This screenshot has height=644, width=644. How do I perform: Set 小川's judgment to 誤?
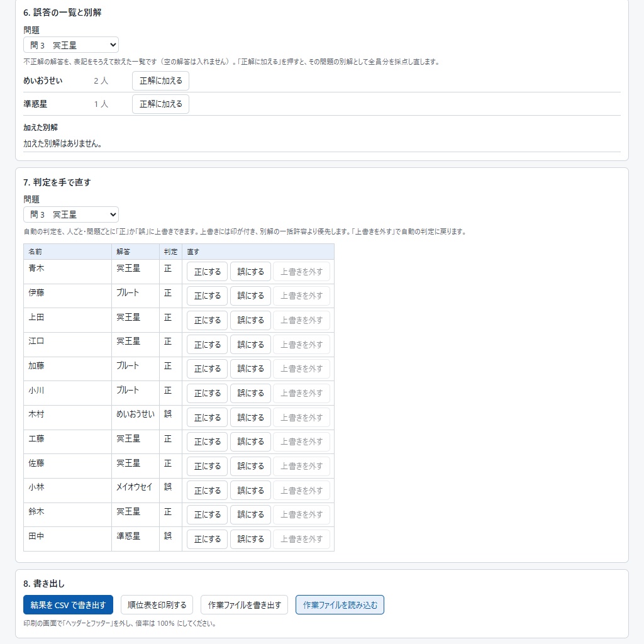250,393
